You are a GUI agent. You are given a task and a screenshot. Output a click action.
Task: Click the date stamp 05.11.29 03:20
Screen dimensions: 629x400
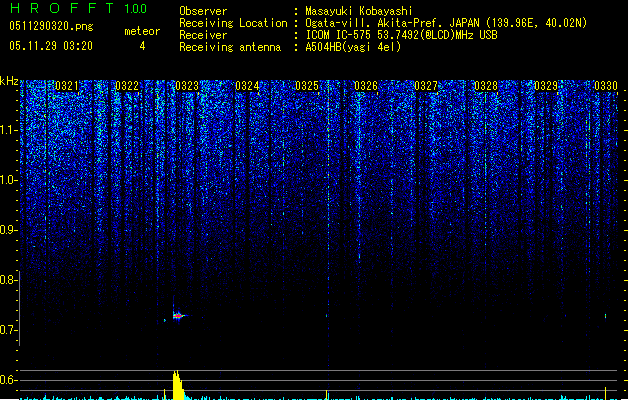pos(51,46)
